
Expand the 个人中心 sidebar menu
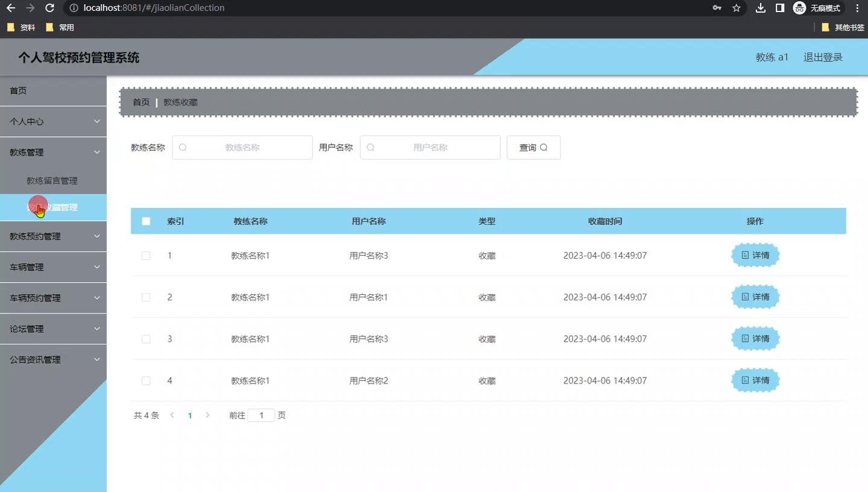[53, 121]
